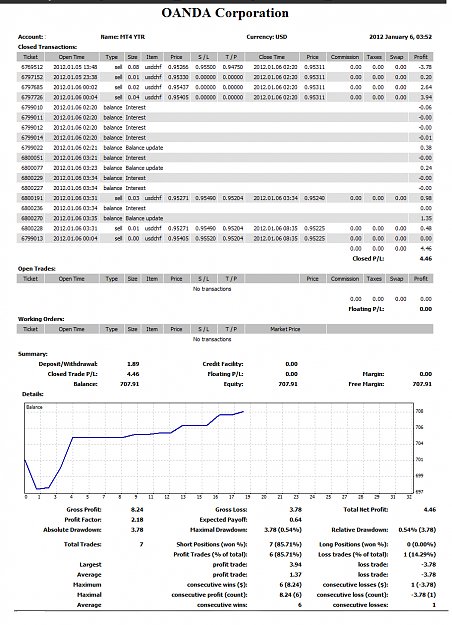452x625 pixels.
Task: Select interest balance ticket 6799010
Action: [32, 108]
